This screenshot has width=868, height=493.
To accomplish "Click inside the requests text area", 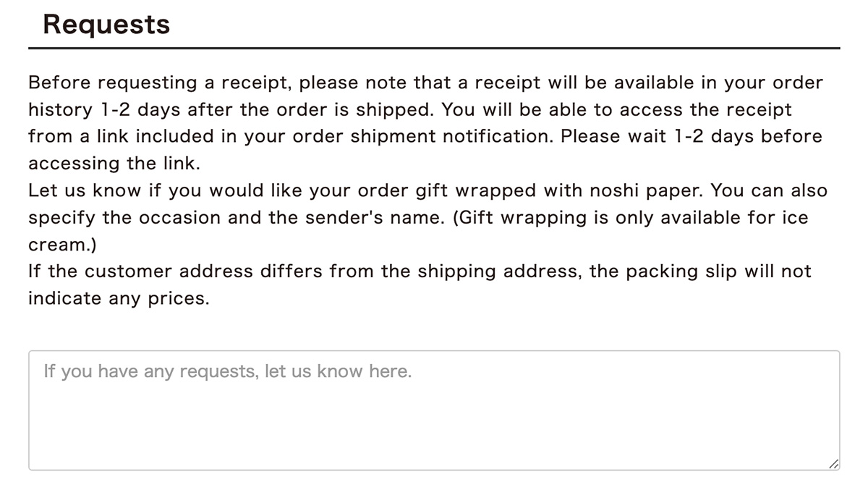I will pyautogui.click(x=434, y=410).
